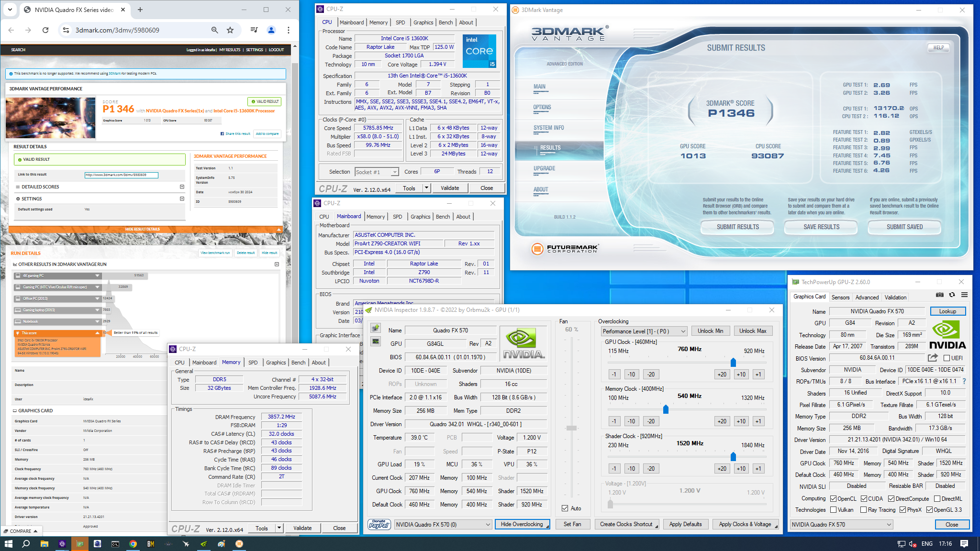The height and width of the screenshot is (551, 980).
Task: Open the Tools dropdown arrow in the top CPU-Z window
Action: [x=426, y=188]
